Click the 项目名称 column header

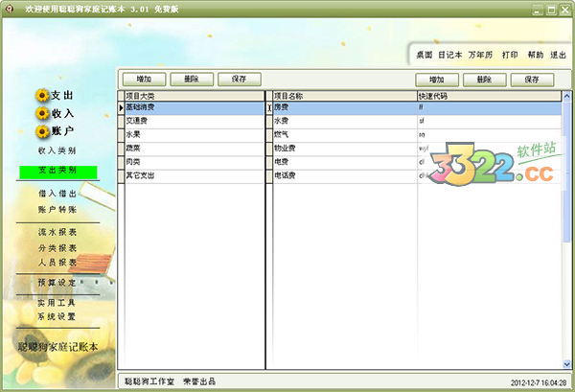click(x=345, y=96)
